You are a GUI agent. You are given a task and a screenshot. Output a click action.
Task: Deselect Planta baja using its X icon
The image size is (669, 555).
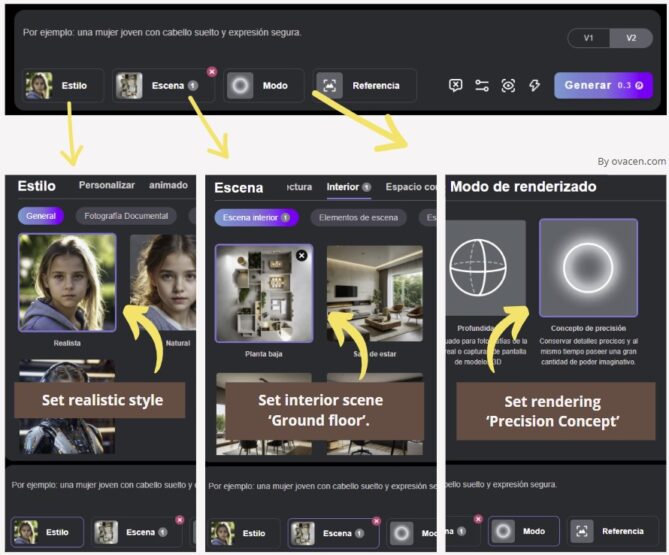[302, 256]
